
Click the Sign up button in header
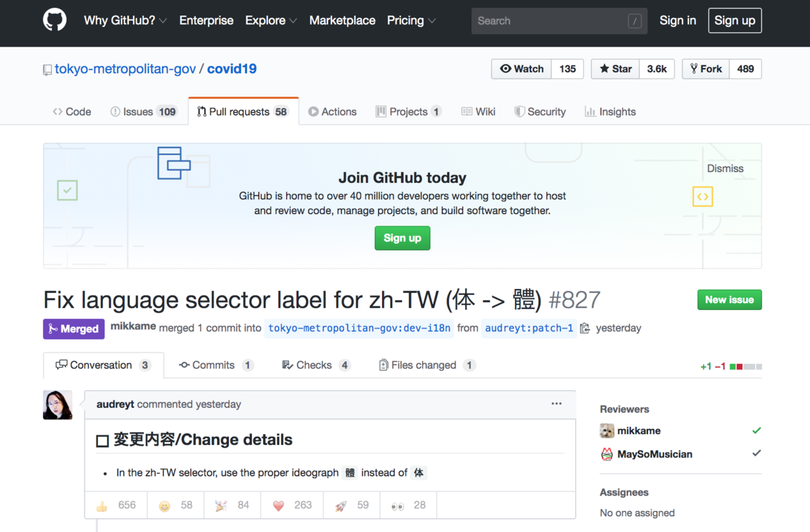735,20
